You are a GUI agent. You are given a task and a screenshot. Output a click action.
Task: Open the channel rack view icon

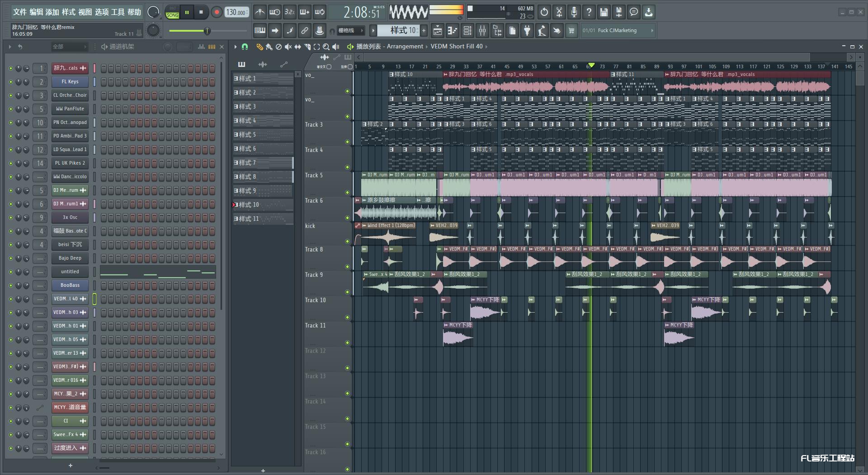tap(467, 31)
